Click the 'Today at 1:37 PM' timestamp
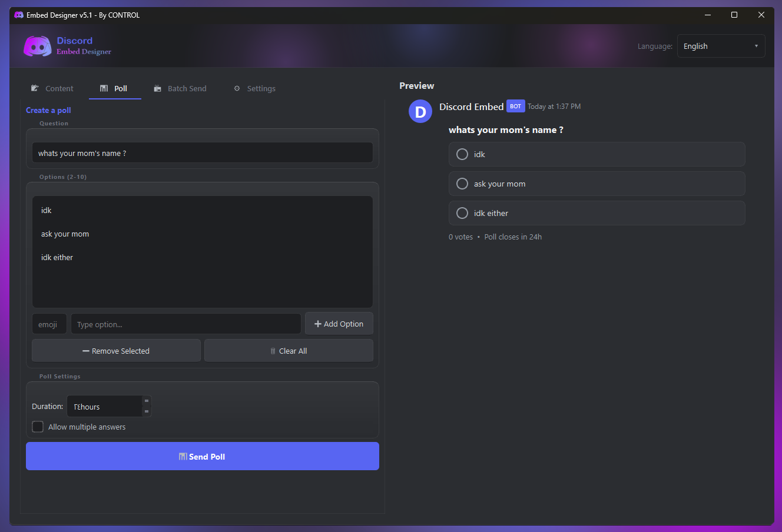 [554, 107]
